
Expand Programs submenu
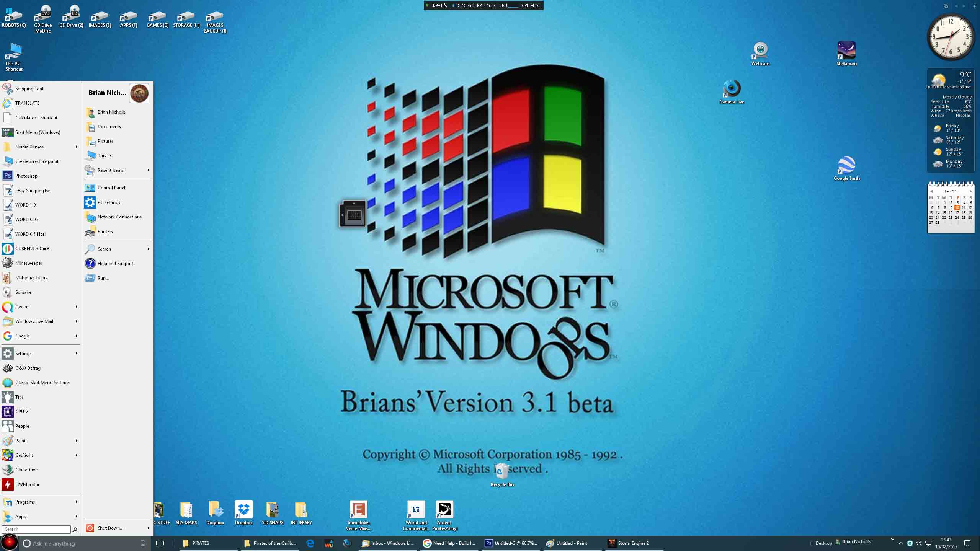[76, 502]
